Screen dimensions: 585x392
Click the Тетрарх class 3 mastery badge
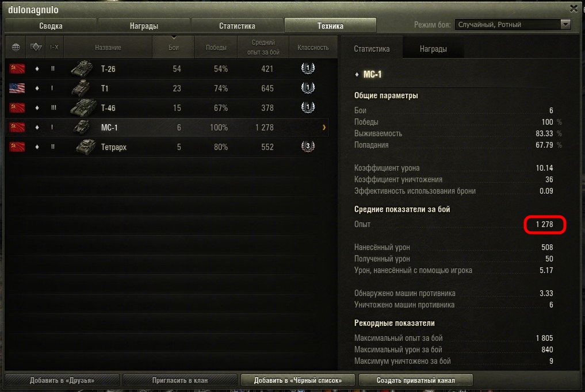point(308,147)
